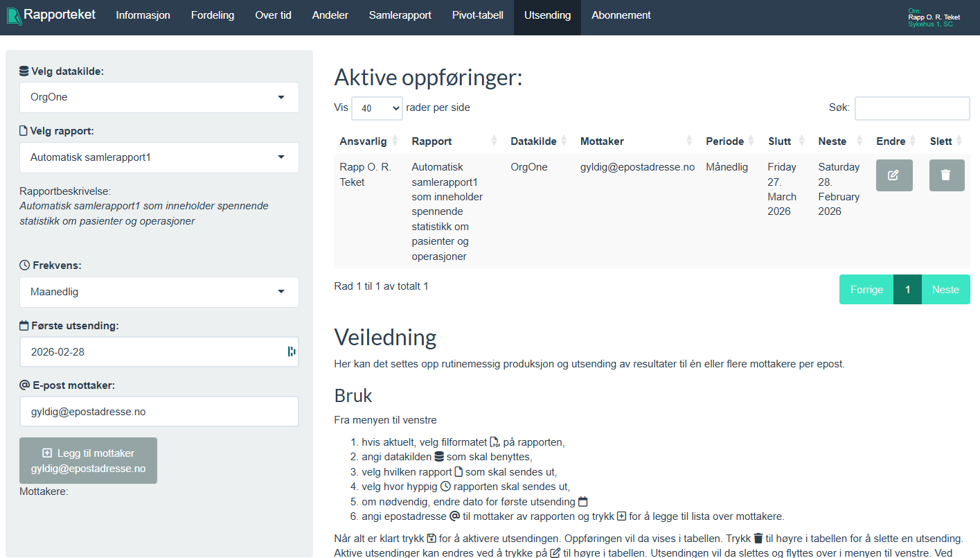Toggle sorting on the Periode column
The image size is (980, 558).
coord(724,141)
